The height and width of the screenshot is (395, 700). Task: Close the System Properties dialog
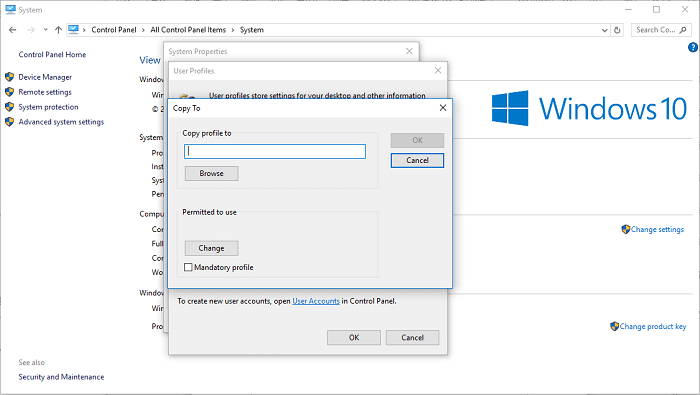(x=409, y=51)
